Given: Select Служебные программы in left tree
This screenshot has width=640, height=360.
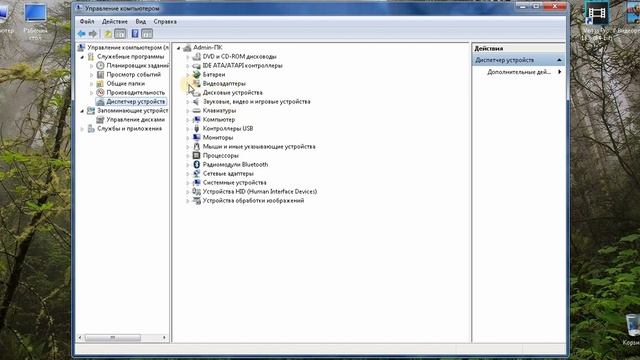Looking at the screenshot, I should point(130,57).
